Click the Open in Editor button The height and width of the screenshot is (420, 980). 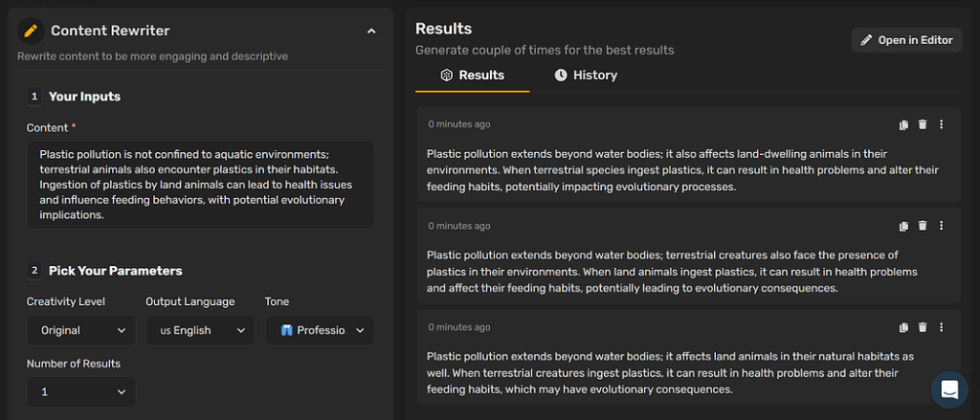tap(907, 40)
